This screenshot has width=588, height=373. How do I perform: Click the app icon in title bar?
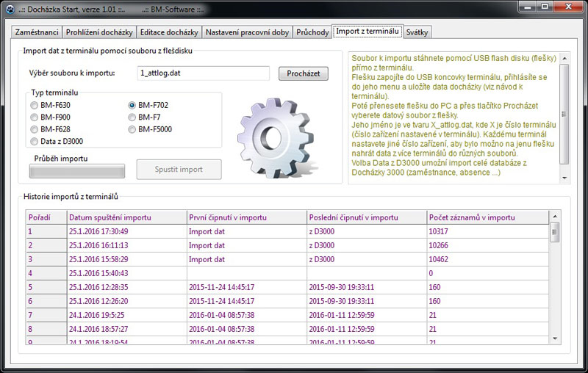coord(10,9)
